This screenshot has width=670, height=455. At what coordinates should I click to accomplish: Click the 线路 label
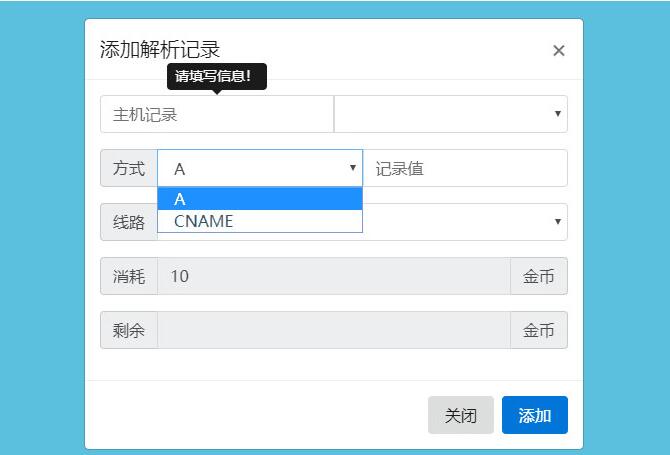click(x=129, y=223)
